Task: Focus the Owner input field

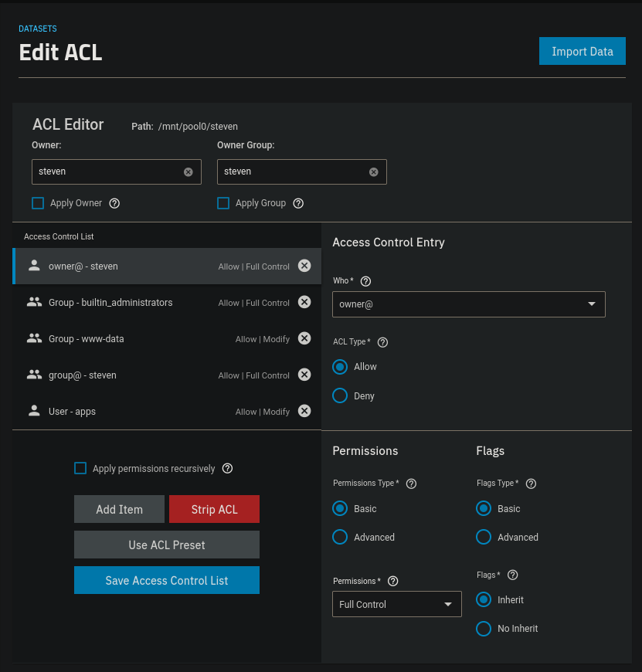Action: [117, 171]
